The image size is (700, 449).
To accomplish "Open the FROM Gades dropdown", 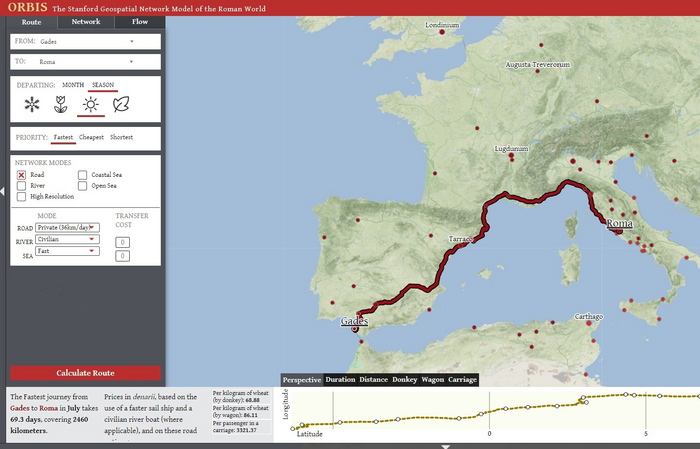I will click(x=85, y=42).
